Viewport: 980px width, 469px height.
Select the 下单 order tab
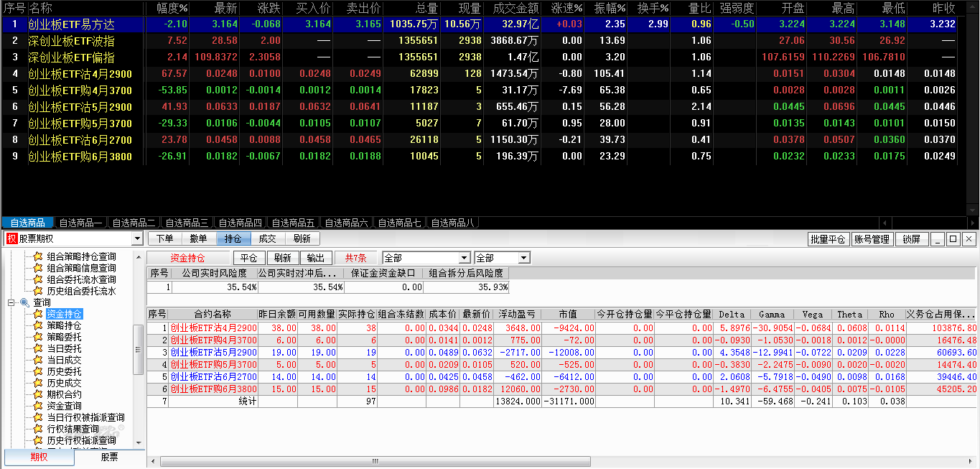tap(164, 239)
